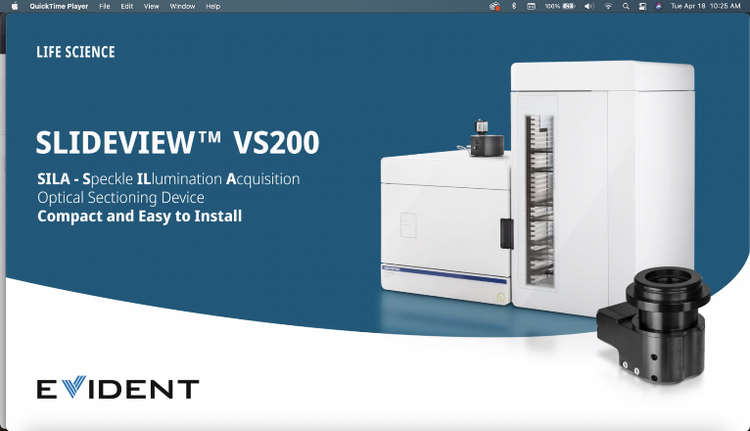Click the Creative Cloud status icon
This screenshot has height=431, width=750.
pos(494,6)
